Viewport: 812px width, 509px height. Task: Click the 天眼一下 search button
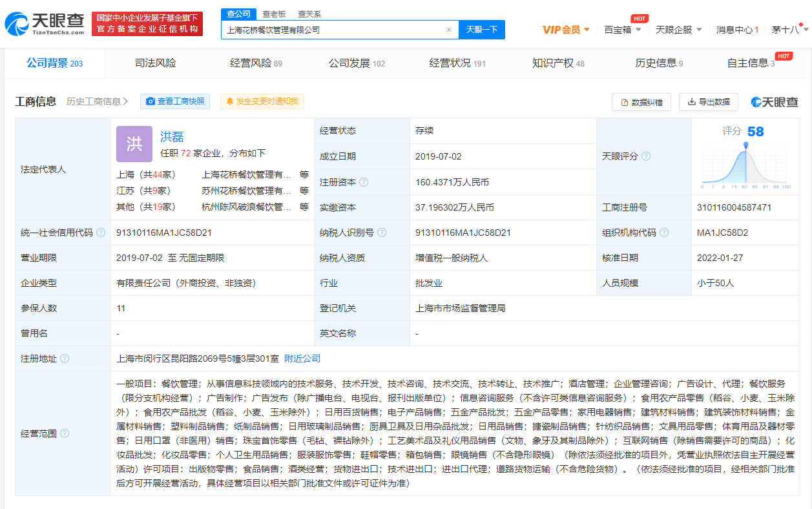(481, 30)
